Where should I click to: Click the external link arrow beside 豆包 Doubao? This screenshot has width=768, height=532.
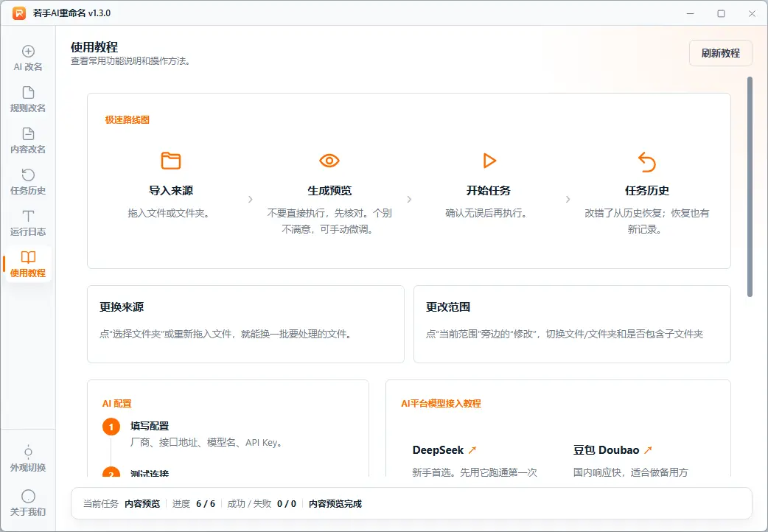tap(648, 449)
